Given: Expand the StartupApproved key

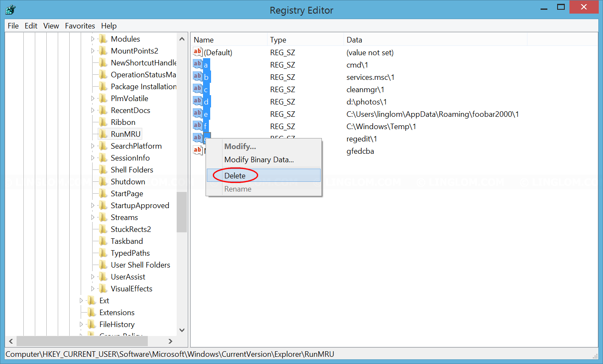Looking at the screenshot, I should click(93, 206).
